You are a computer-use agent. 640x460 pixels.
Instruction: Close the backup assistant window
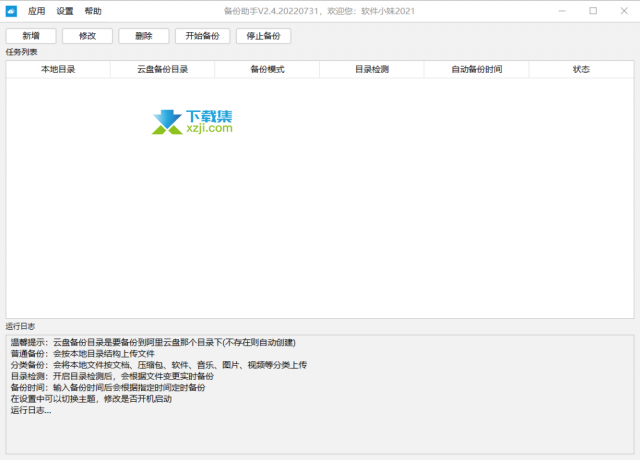coord(624,11)
